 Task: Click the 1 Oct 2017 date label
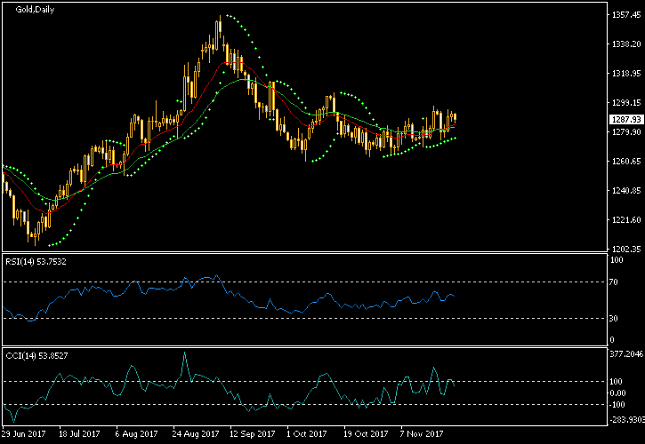[x=307, y=434]
